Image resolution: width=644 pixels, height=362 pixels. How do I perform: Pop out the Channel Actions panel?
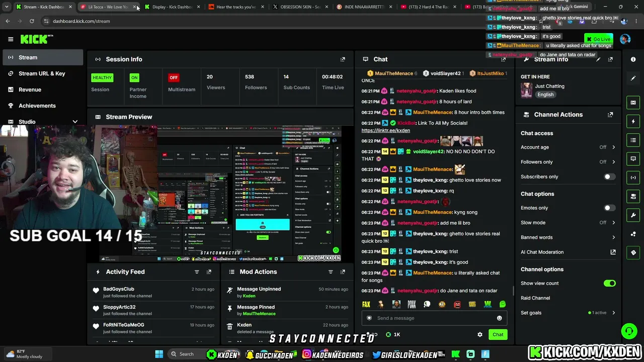(610, 115)
